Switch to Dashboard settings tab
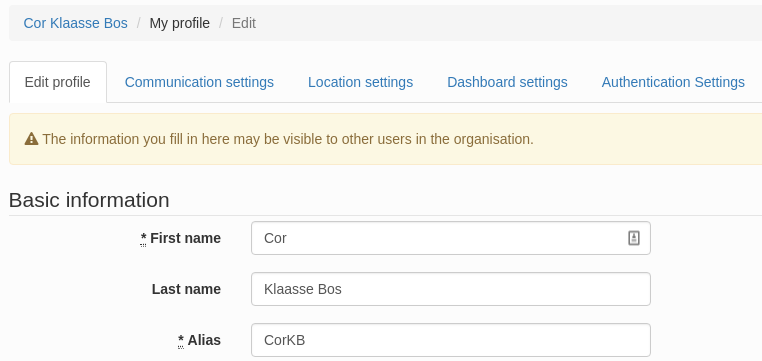Screen dimensions: 762x361 point(507,82)
